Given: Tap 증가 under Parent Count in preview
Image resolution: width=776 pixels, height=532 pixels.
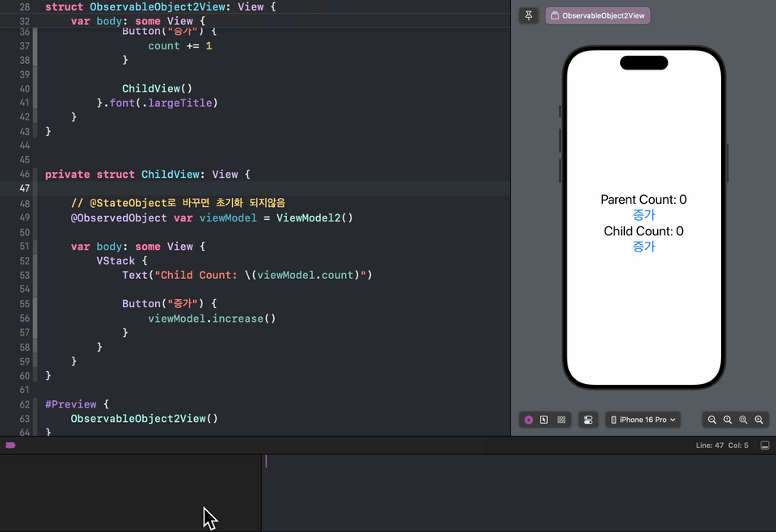Looking at the screenshot, I should [x=644, y=215].
